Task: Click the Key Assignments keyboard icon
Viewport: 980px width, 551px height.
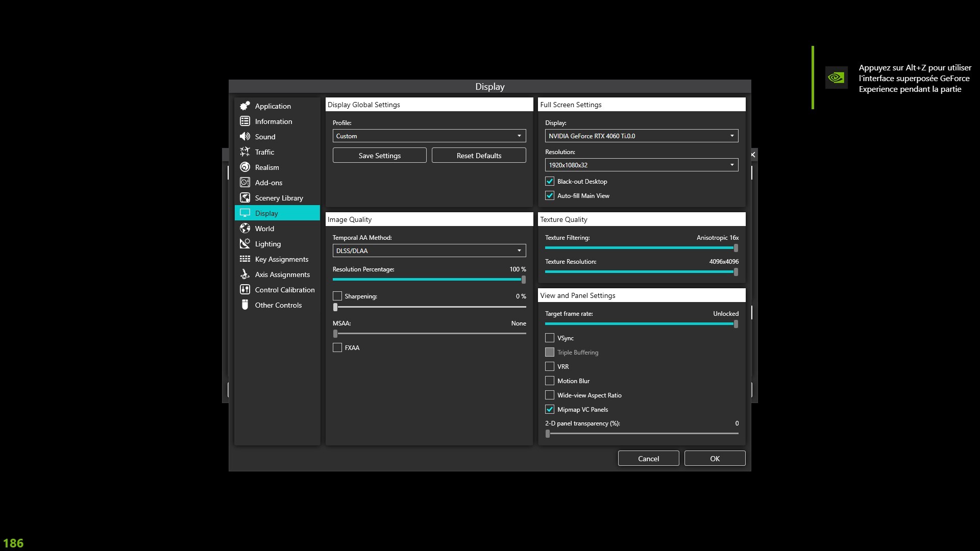Action: click(245, 259)
